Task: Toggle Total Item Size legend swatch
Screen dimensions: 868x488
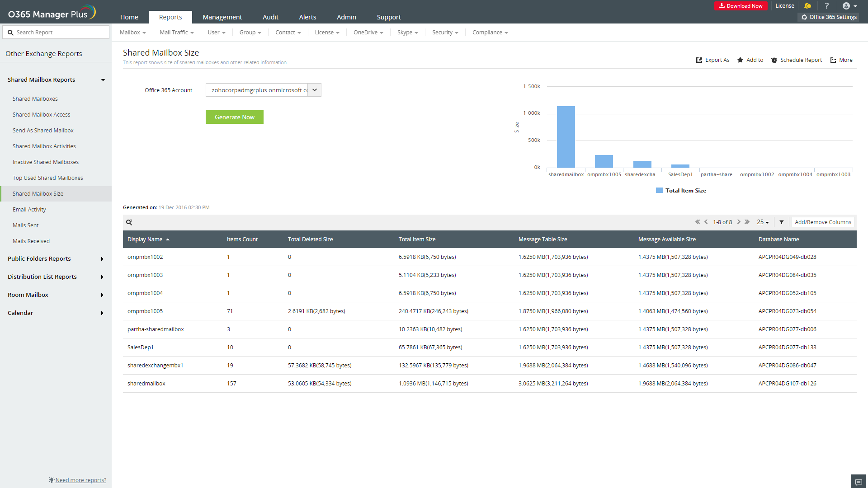Action: point(660,191)
